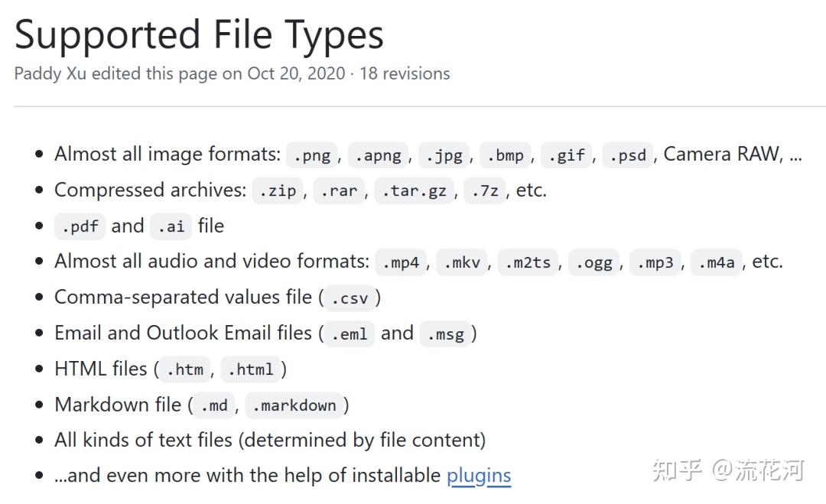826x504 pixels.
Task: Select the .apng code tag
Action: [378, 155]
